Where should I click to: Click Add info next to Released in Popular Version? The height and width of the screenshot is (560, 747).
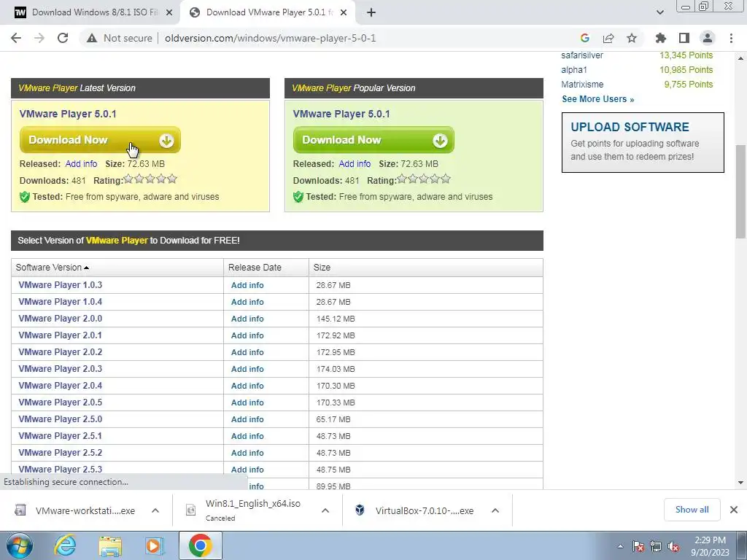click(x=355, y=164)
